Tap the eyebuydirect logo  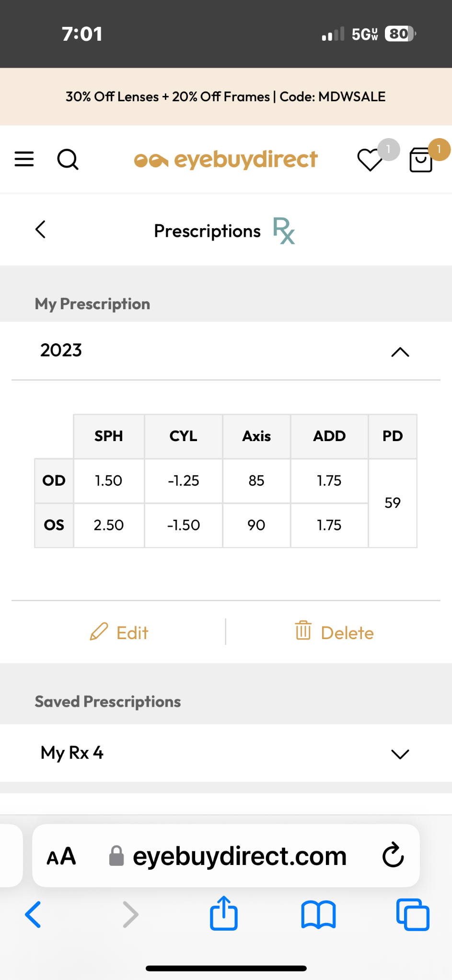pyautogui.click(x=226, y=160)
